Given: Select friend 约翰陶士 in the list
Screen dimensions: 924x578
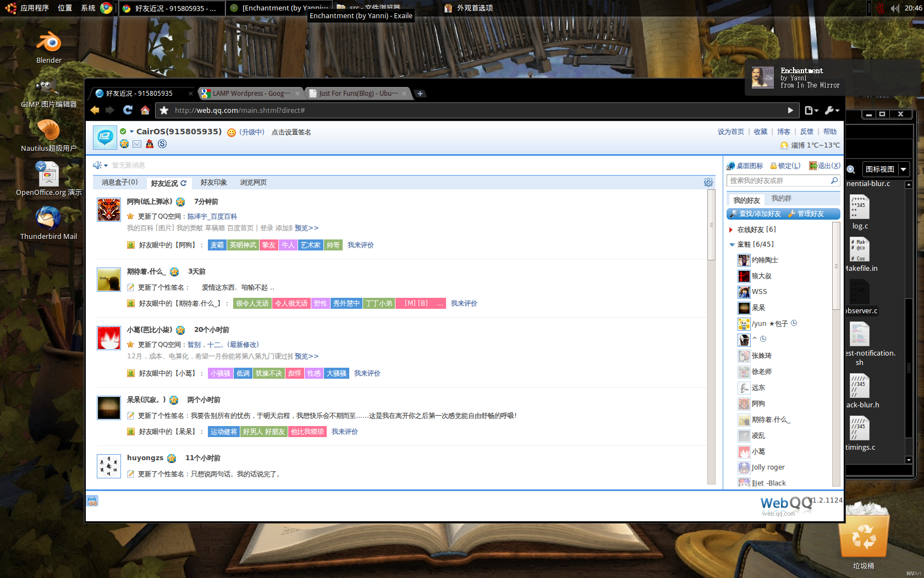Looking at the screenshot, I should tap(765, 260).
